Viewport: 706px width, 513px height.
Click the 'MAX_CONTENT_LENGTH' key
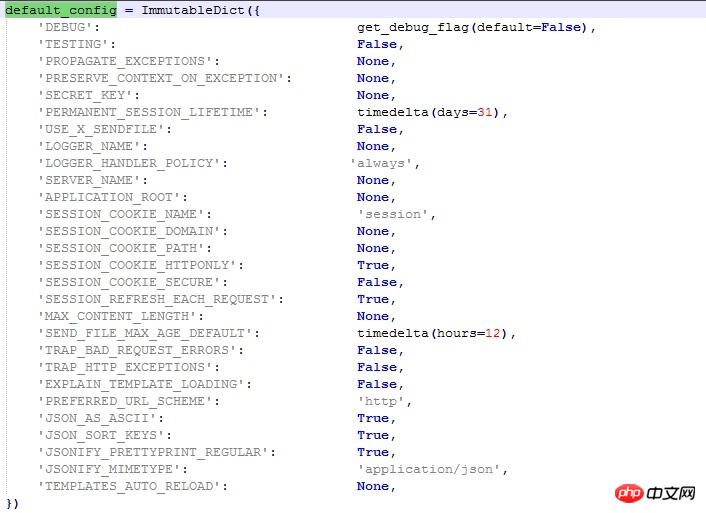117,317
